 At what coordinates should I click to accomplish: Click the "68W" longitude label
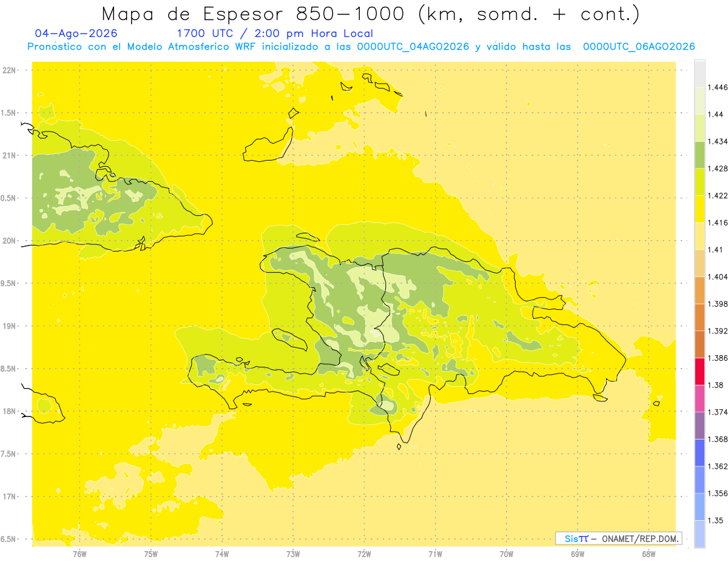(x=649, y=554)
